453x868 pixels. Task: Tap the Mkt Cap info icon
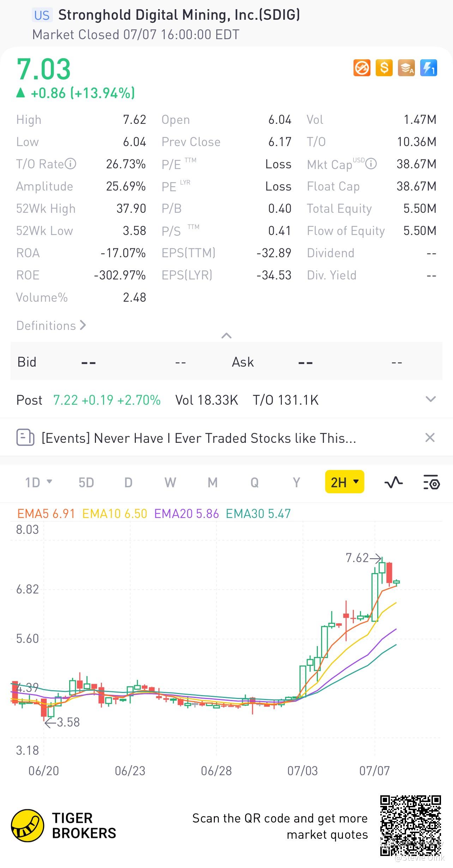[371, 164]
